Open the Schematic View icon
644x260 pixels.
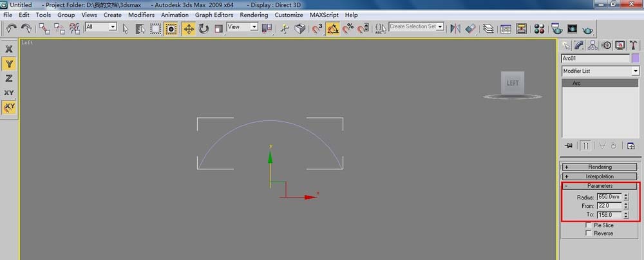click(x=521, y=28)
